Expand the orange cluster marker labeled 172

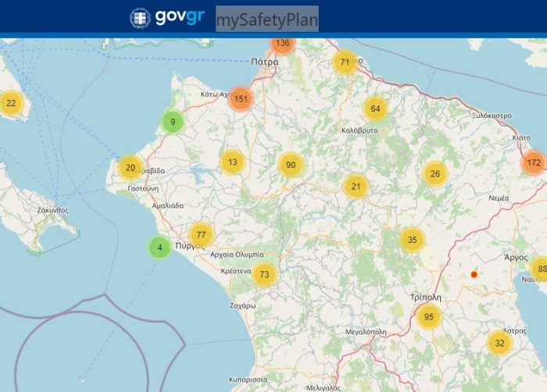[534, 162]
